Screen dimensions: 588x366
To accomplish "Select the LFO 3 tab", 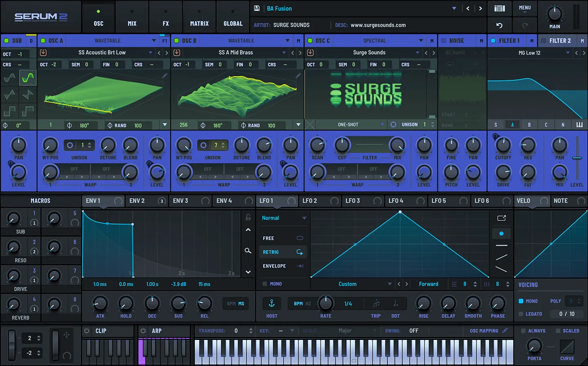I will [363, 201].
